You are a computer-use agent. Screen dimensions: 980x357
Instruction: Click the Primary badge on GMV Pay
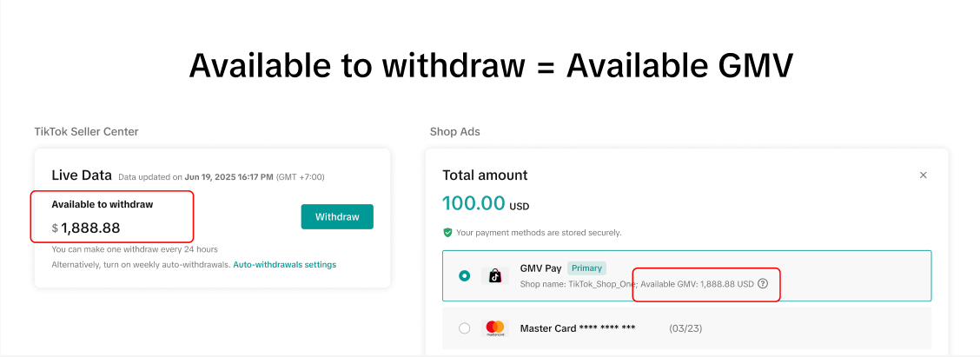click(587, 268)
